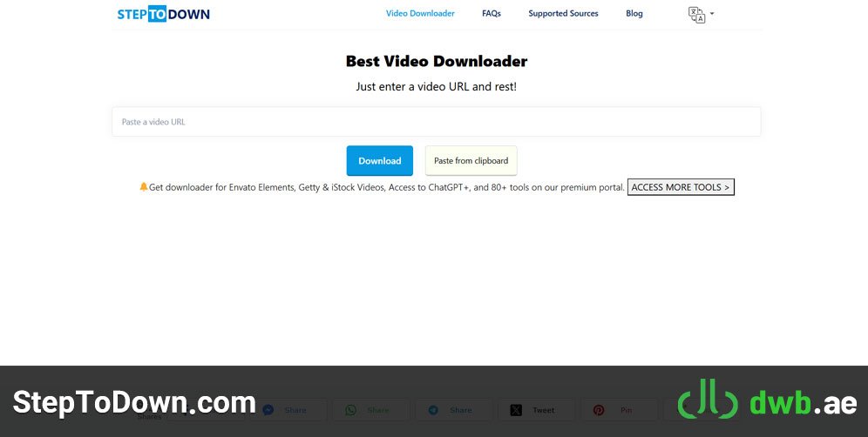Click the 'Just enter a video URL and rest!' text
This screenshot has height=437, width=868.
pos(437,87)
